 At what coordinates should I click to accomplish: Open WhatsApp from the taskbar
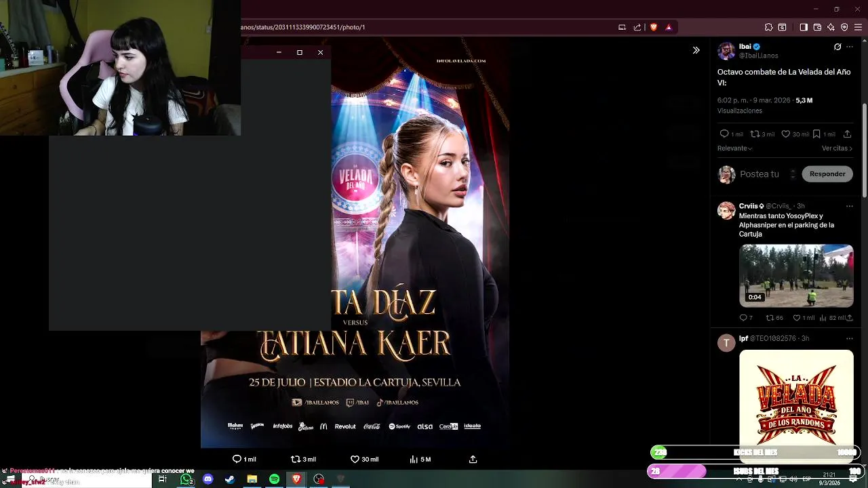(186, 479)
